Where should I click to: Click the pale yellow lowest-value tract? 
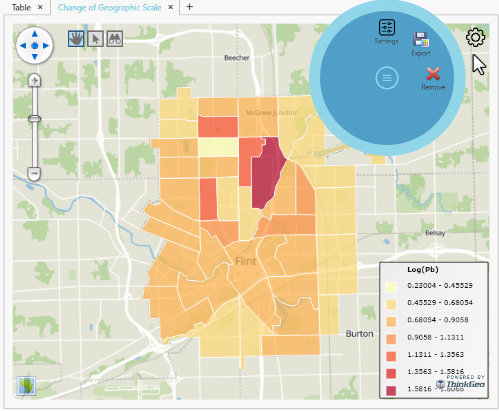(x=218, y=147)
